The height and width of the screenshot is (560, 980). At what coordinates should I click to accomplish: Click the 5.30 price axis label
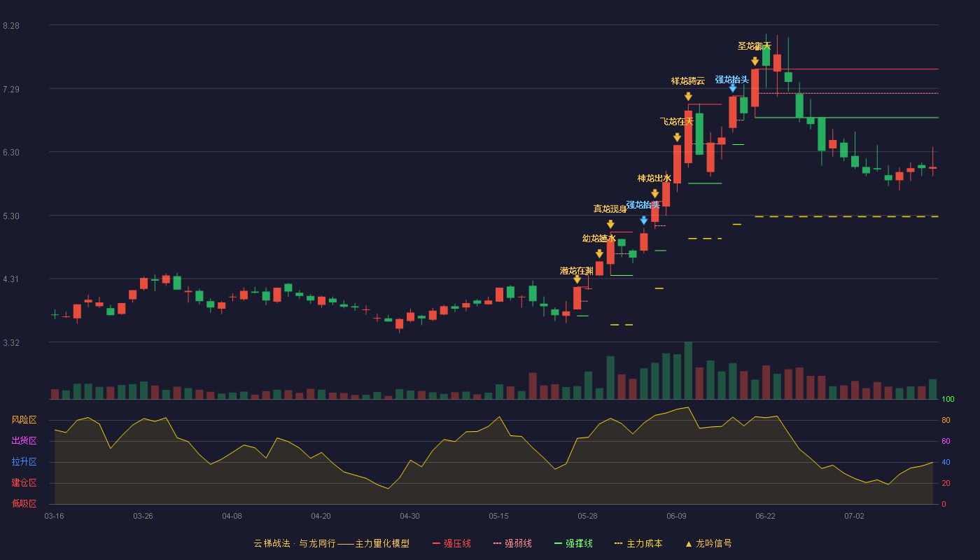coord(11,216)
